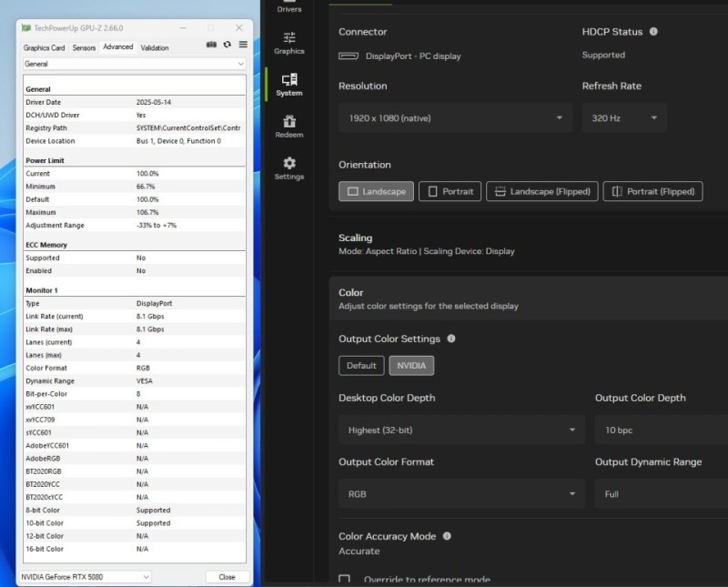Click the HDCP Status info icon

point(653,32)
